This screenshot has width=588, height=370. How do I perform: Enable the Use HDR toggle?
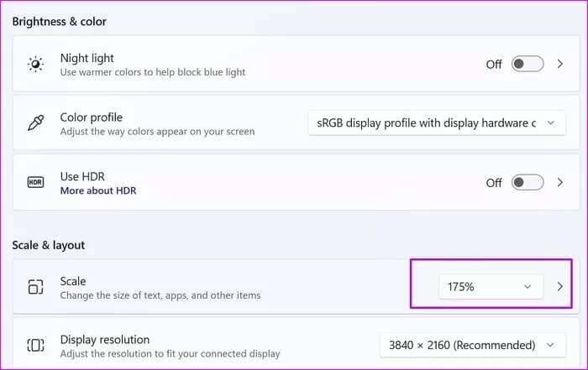click(528, 182)
